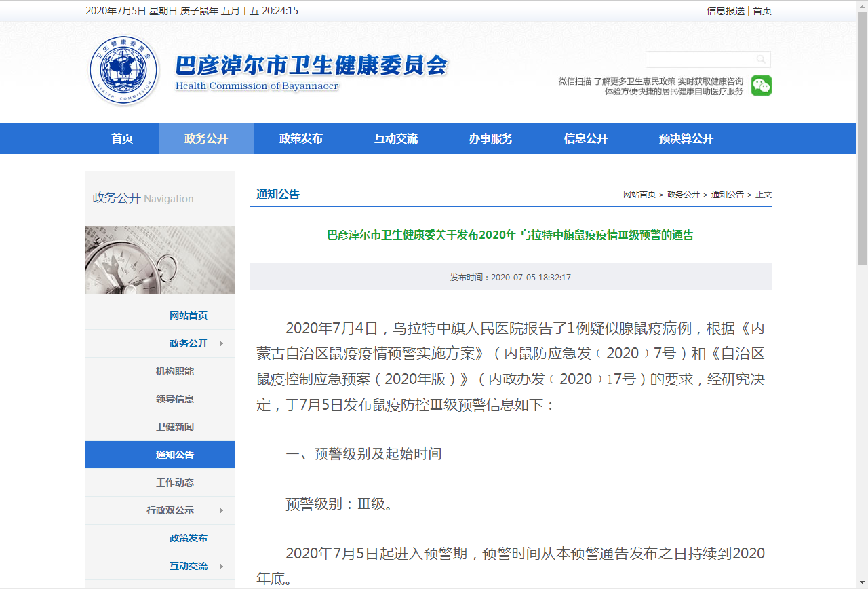The height and width of the screenshot is (589, 868).
Task: Click the green article title text
Action: coord(511,235)
